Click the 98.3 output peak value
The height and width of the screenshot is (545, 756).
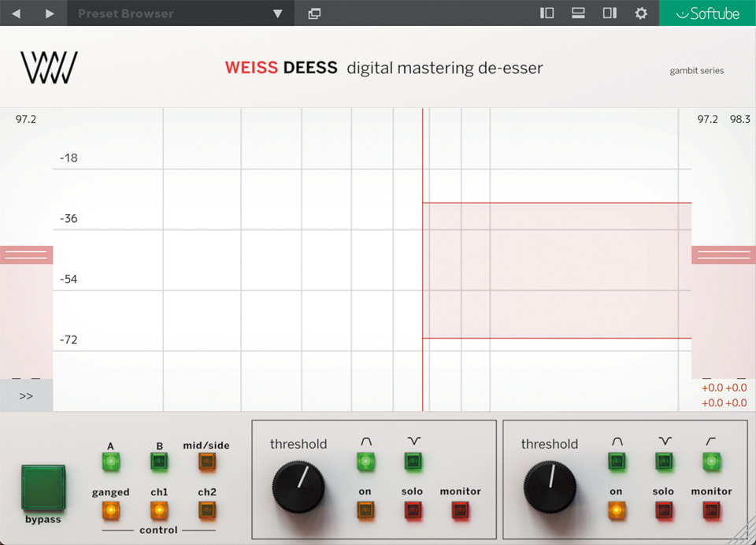pyautogui.click(x=740, y=119)
